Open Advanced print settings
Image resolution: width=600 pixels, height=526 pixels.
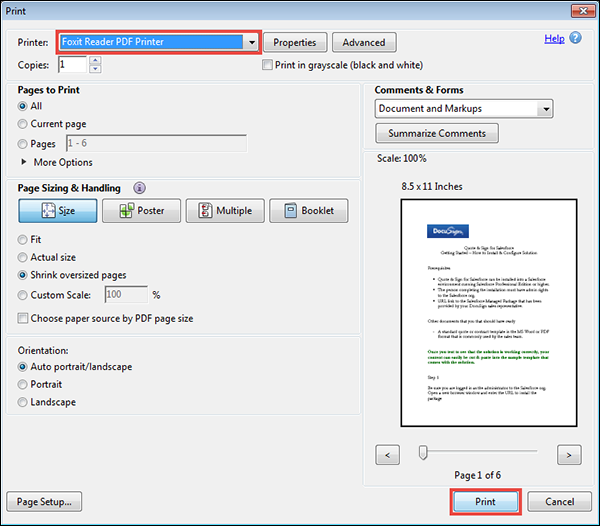pyautogui.click(x=364, y=42)
